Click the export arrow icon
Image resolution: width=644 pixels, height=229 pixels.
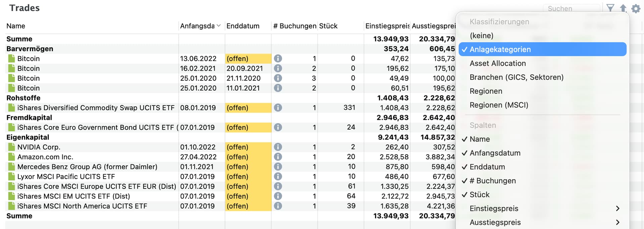pos(623,8)
